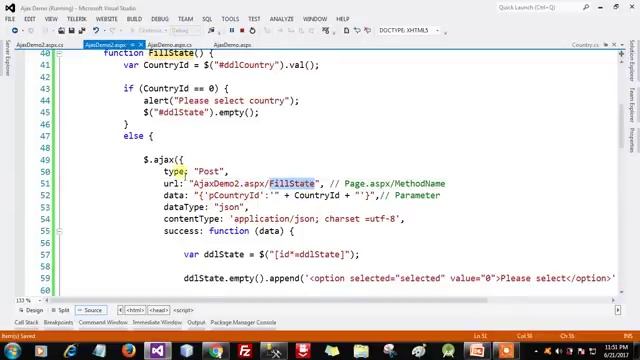Open the WINDOW menu
Viewport: 640px width, 360px height.
coord(315,19)
